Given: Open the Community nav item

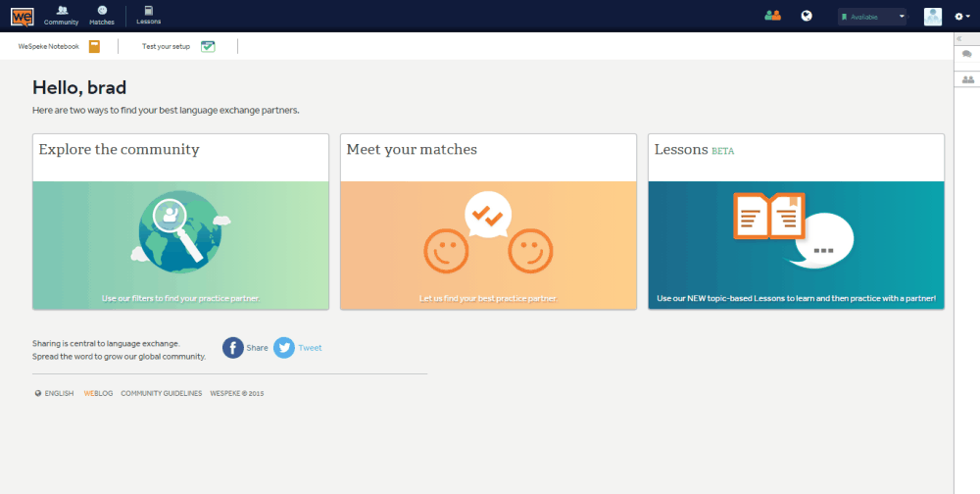Looking at the screenshot, I should point(61,16).
